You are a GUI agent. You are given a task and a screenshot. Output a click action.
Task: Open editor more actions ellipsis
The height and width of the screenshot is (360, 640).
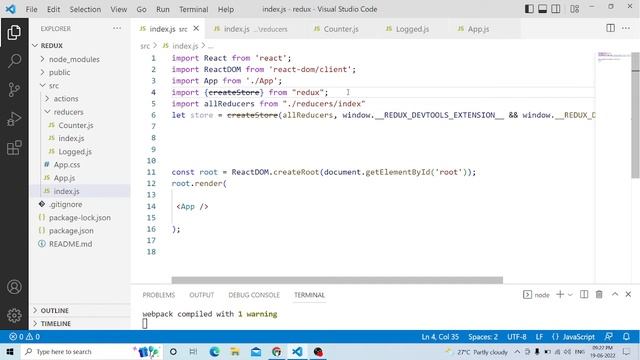point(626,28)
